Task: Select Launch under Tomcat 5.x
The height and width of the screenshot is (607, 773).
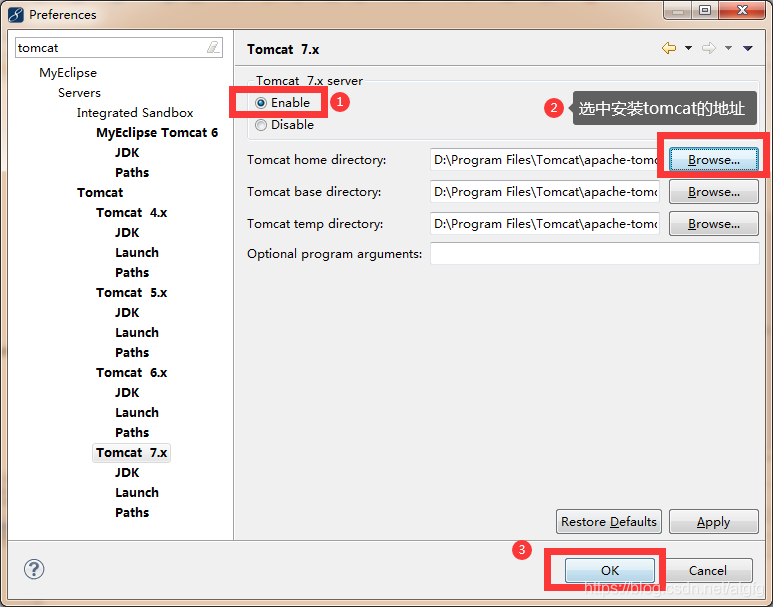Action: pos(137,332)
